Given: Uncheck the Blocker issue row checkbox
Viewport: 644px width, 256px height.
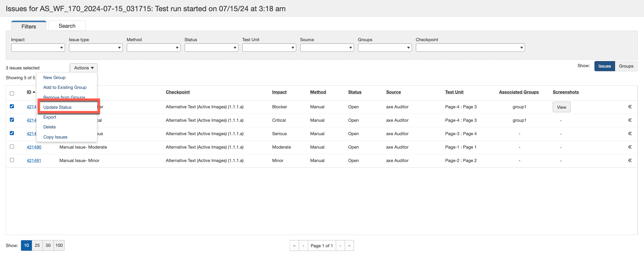Looking at the screenshot, I should pos(12,106).
